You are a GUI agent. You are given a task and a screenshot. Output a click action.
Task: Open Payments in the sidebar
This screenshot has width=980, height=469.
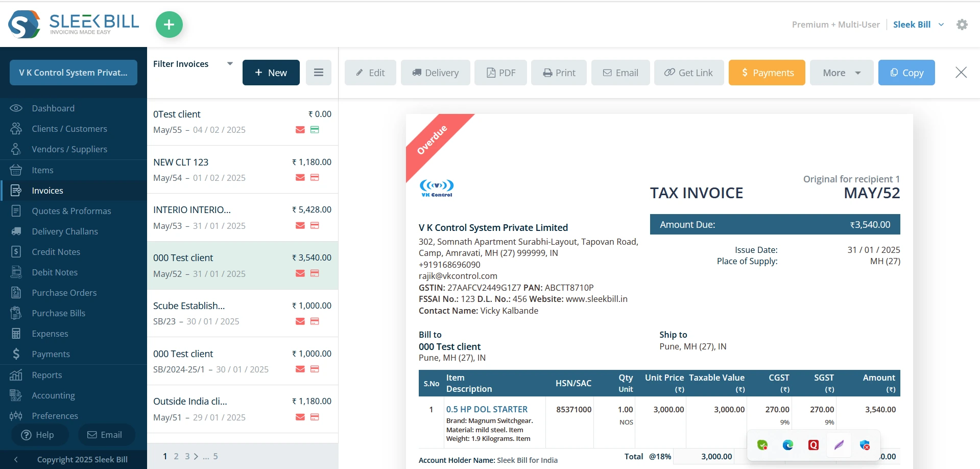pyautogui.click(x=74, y=354)
